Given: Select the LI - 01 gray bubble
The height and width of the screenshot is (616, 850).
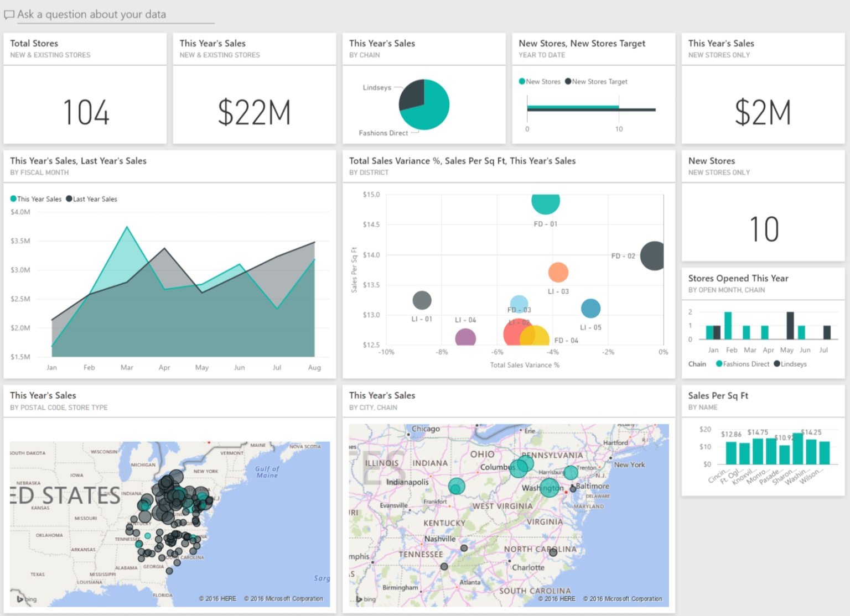Looking at the screenshot, I should [x=422, y=300].
